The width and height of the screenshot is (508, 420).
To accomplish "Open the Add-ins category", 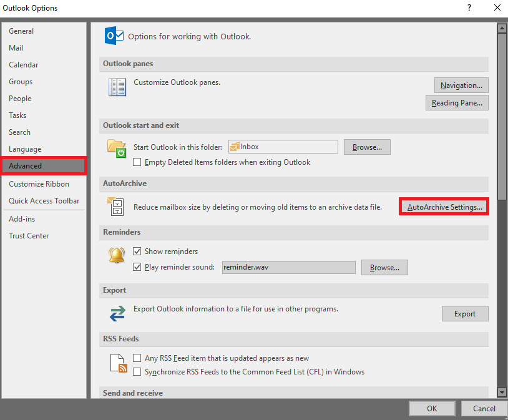I will point(44,219).
